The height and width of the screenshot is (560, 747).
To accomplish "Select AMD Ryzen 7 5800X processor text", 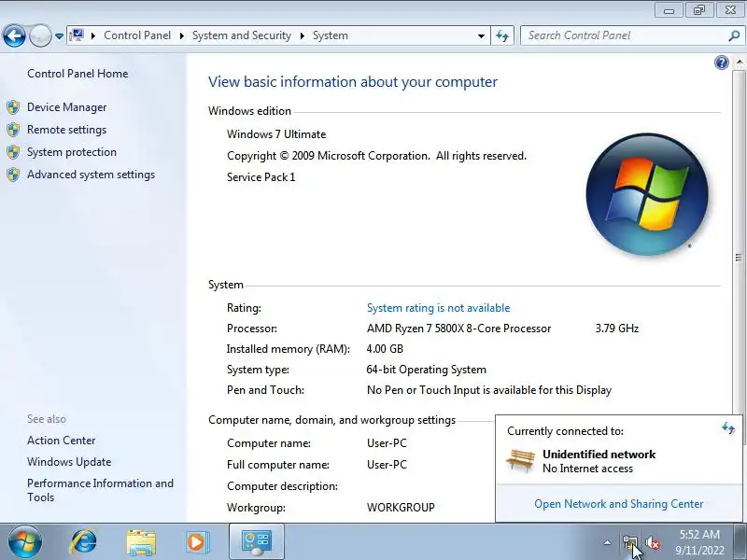I will point(458,329).
